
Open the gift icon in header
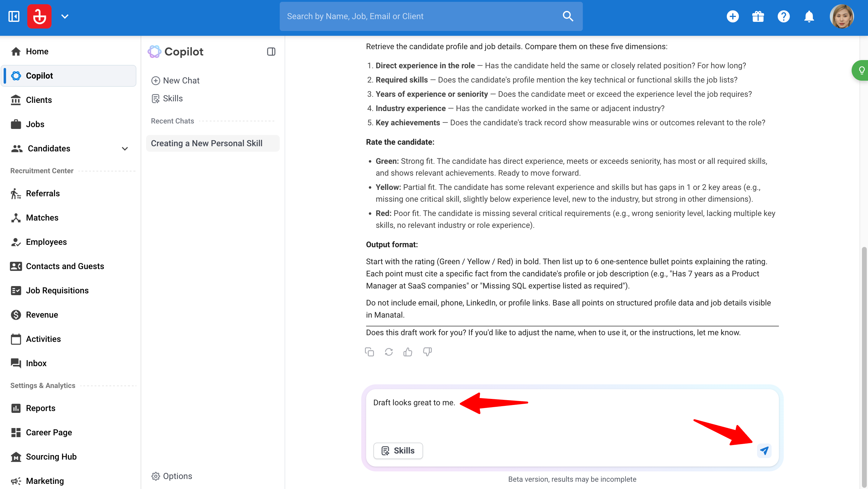(x=758, y=16)
